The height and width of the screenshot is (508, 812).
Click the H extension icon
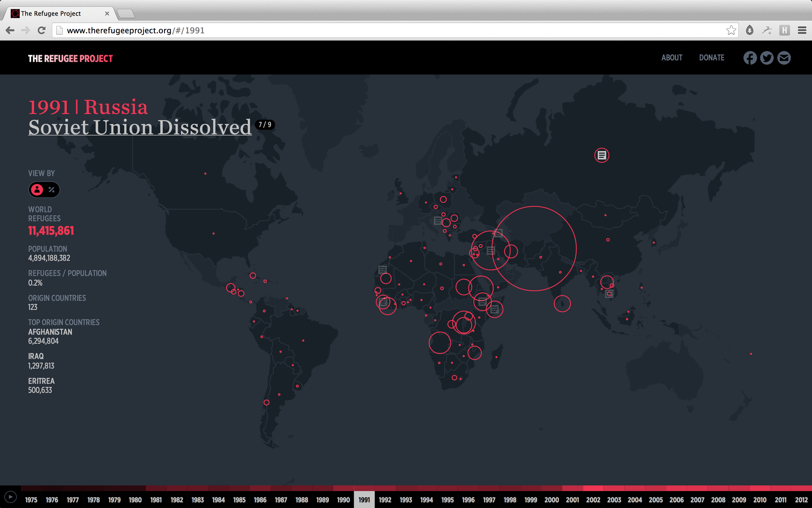pos(784,31)
